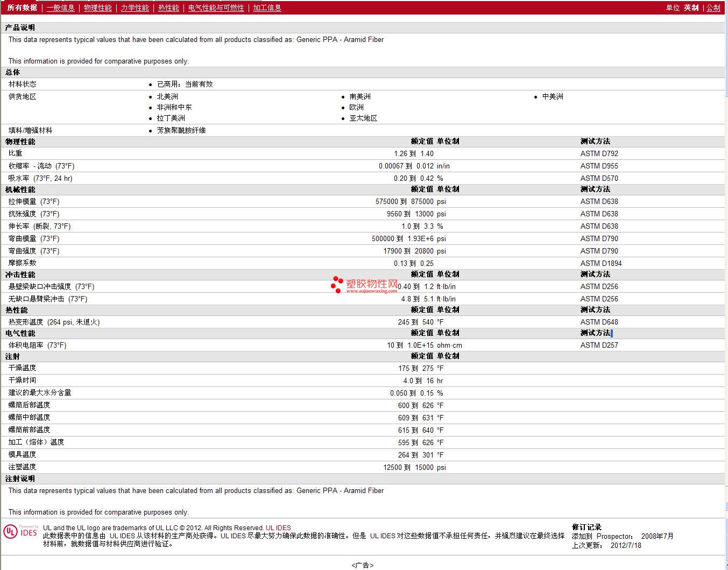Click the 冲击性能 section header
The image size is (728, 570).
(20, 275)
